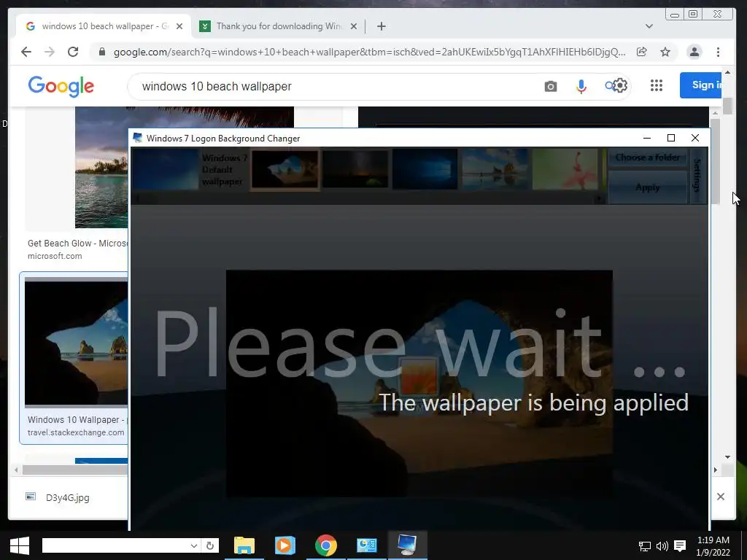The image size is (747, 560).
Task: Minimize the Logon Background Changer window
Action: 646,138
